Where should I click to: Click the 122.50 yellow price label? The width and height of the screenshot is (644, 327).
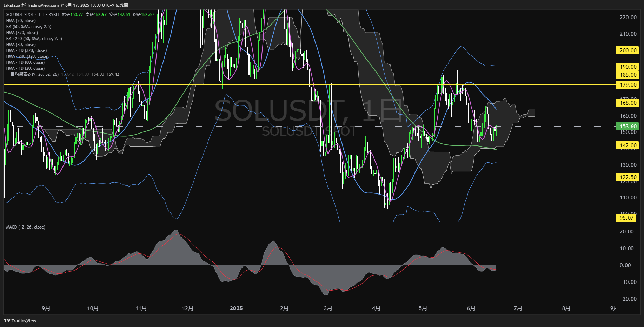(628, 177)
